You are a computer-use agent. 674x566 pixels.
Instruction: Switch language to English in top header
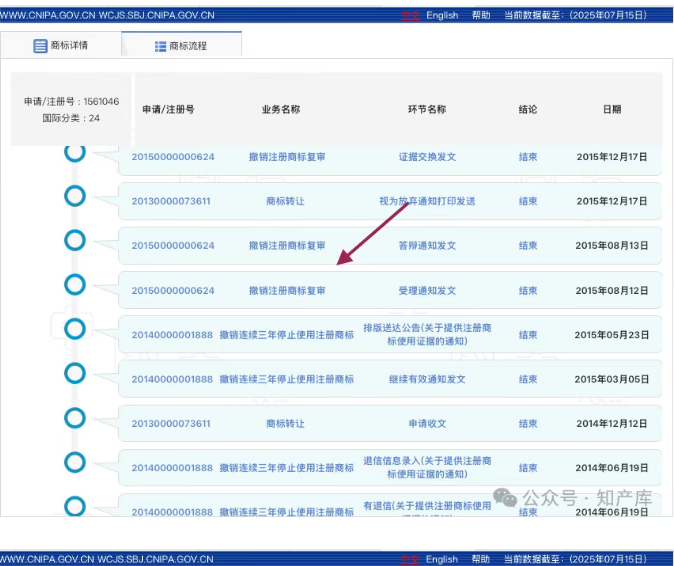442,15
